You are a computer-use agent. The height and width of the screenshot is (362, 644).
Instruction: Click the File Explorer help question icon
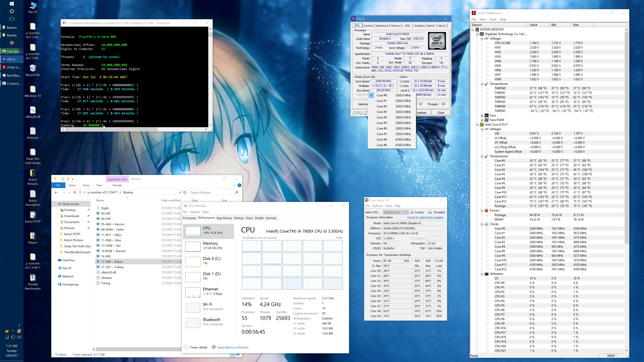pyautogui.click(x=239, y=185)
